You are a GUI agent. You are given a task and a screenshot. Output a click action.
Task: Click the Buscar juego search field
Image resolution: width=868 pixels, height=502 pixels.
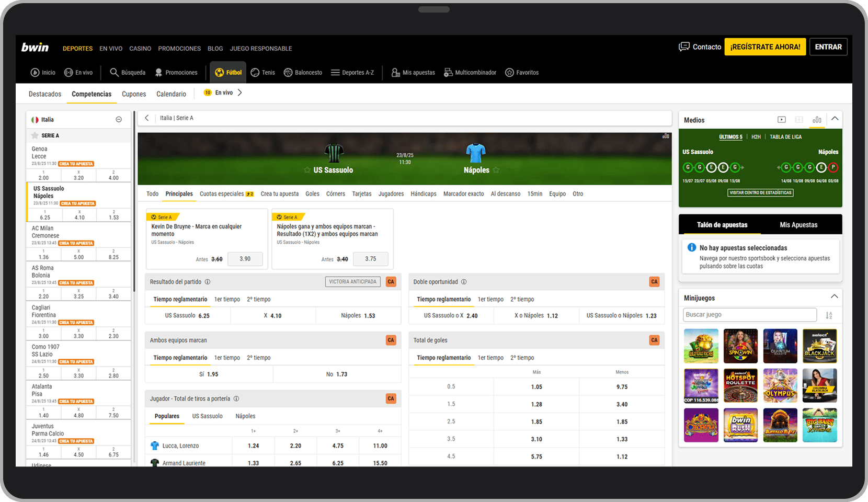click(750, 315)
